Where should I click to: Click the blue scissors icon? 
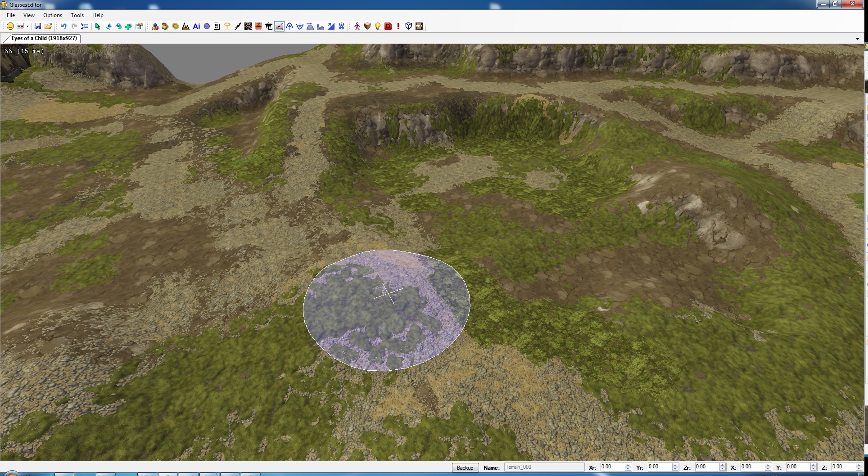pyautogui.click(x=341, y=27)
